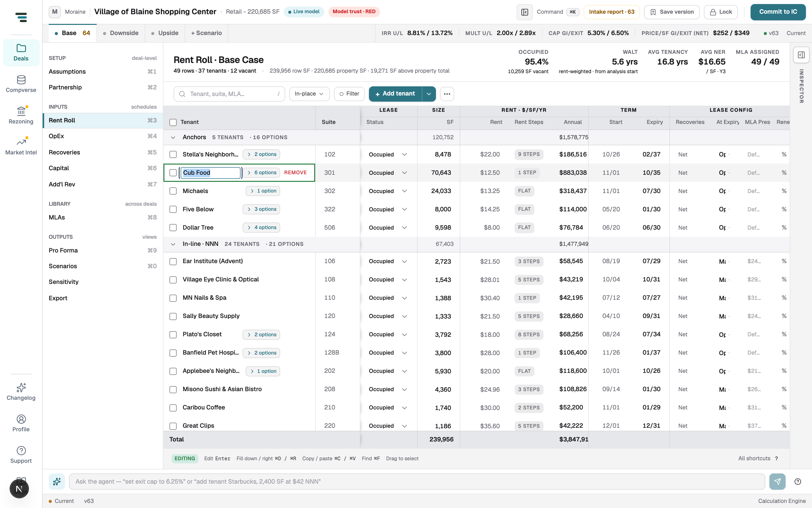The image size is (812, 508).
Task: Open the Add tenant dropdown arrow
Action: (x=429, y=94)
